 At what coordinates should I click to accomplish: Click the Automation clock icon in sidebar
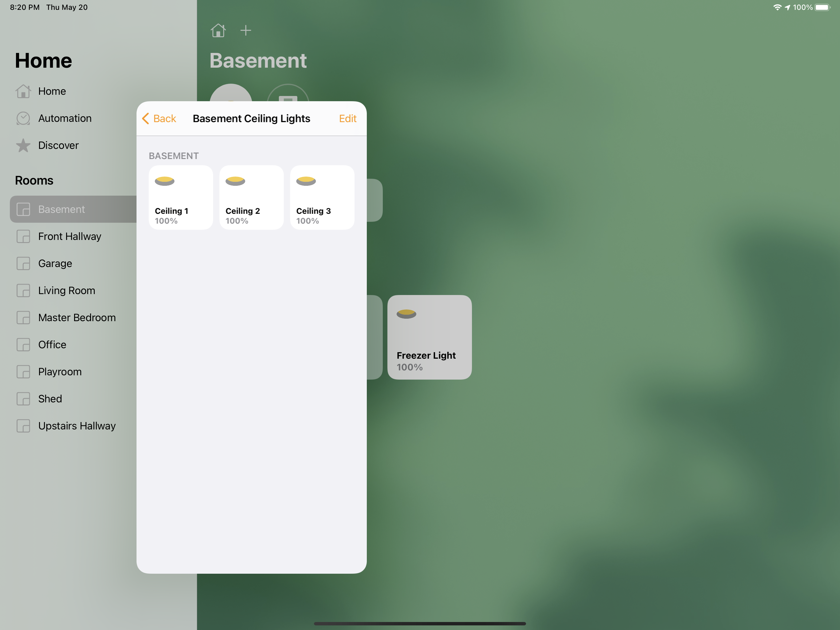click(23, 118)
